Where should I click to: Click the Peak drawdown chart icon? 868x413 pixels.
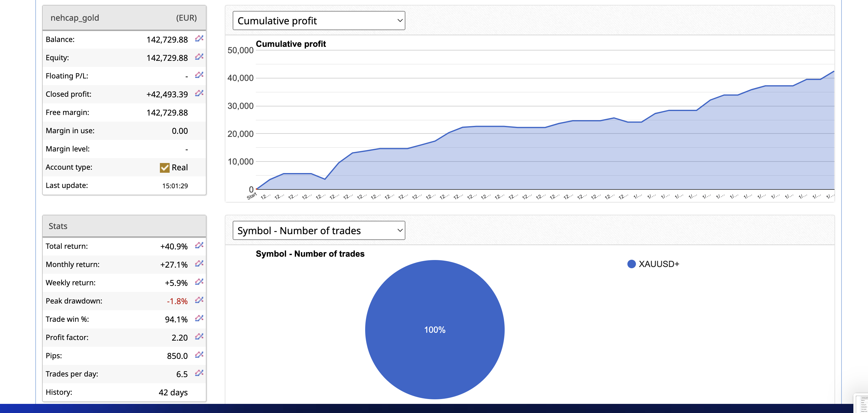click(199, 300)
